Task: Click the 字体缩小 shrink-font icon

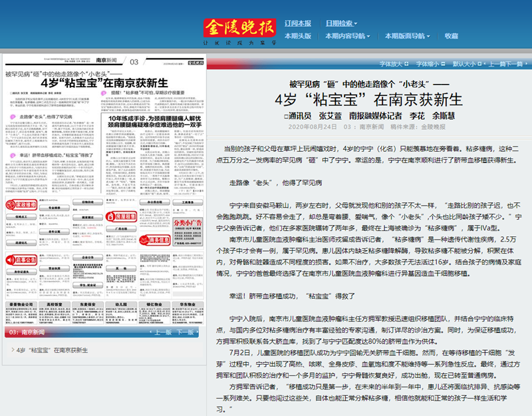Action: point(443,63)
